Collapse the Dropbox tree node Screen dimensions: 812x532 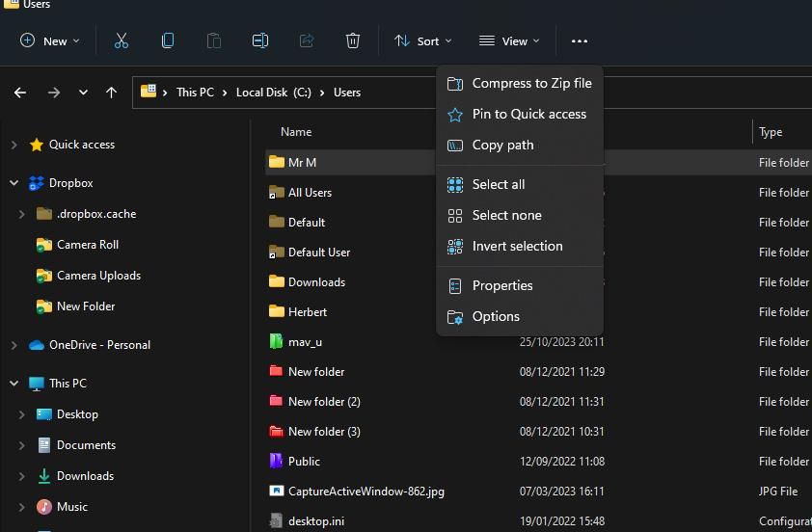[x=14, y=183]
